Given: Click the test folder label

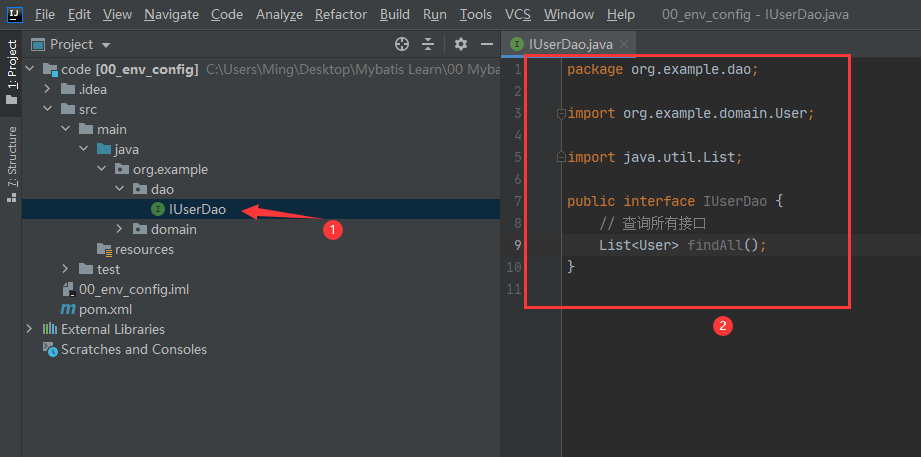Looking at the screenshot, I should [x=108, y=269].
